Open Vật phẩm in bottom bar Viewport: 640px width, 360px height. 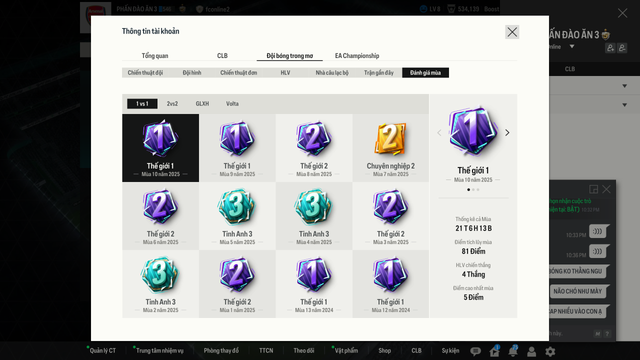[346, 351]
